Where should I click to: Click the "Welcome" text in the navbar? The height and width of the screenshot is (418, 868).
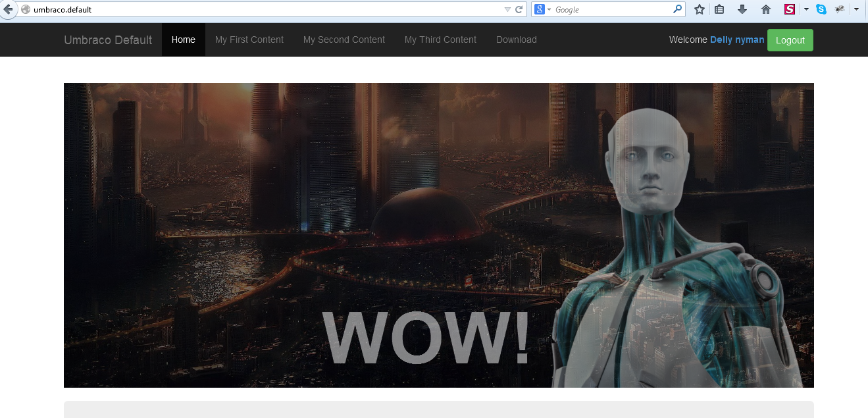(x=688, y=39)
